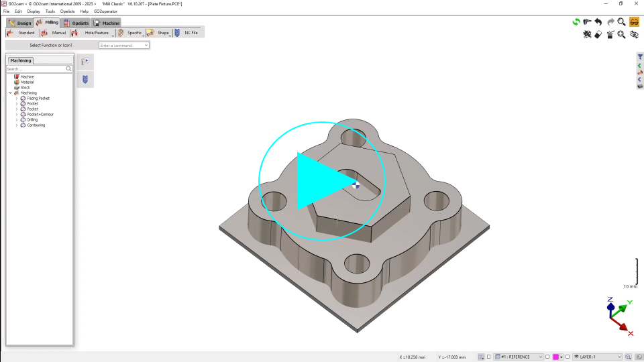
Task: Open the magenta color swatch picker
Action: tap(556, 357)
